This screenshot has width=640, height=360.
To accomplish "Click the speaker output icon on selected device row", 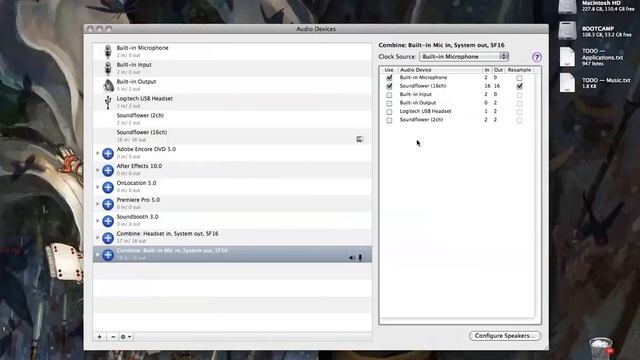I will 351,258.
